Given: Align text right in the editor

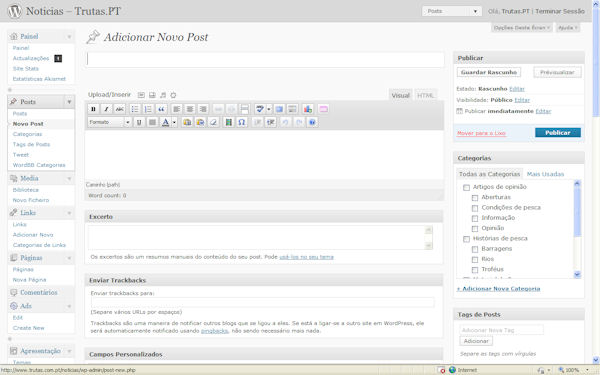Looking at the screenshot, I should coord(203,109).
